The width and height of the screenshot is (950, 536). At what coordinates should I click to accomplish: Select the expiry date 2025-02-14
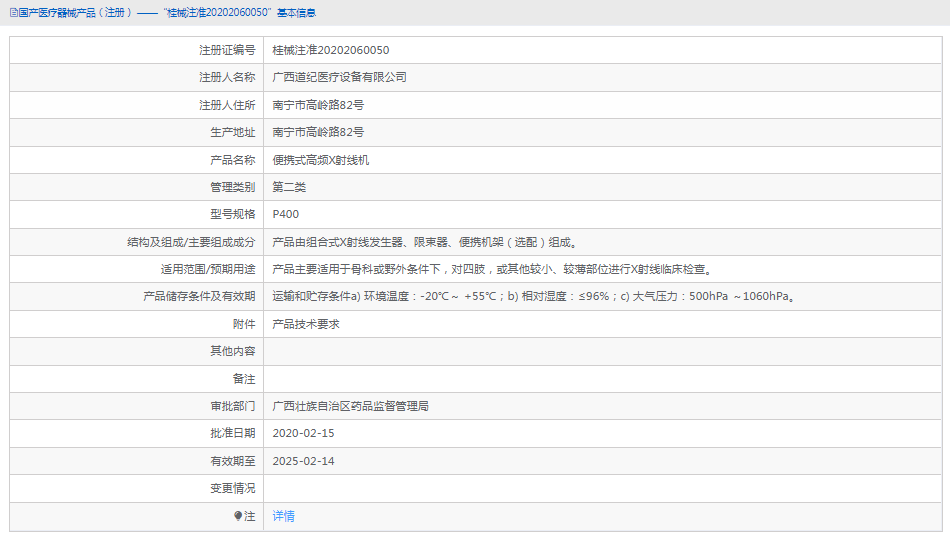tap(304, 461)
